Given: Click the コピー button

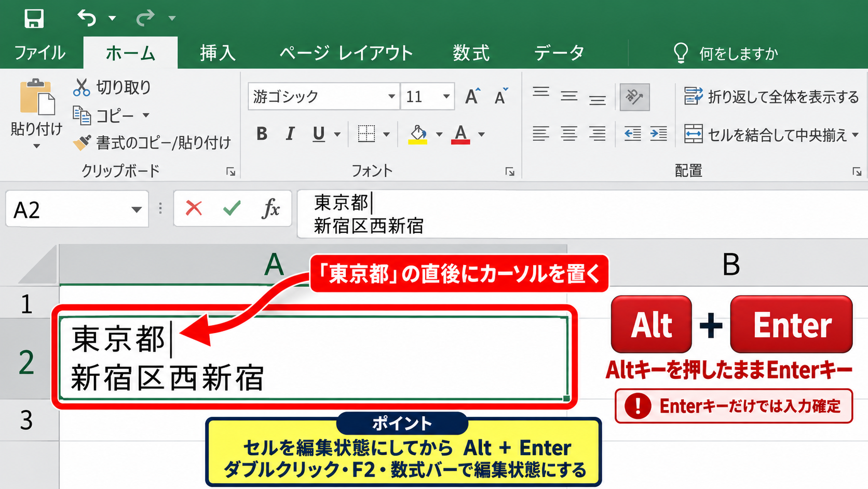Looking at the screenshot, I should (x=104, y=115).
